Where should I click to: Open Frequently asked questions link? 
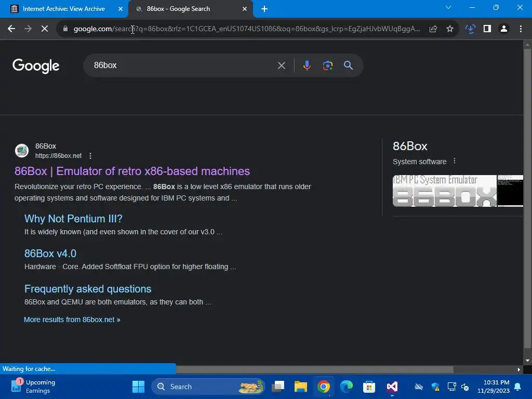[x=87, y=289]
